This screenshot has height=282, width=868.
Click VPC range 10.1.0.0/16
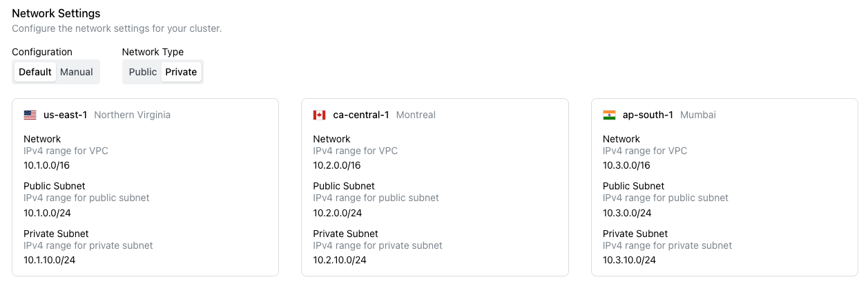47,165
